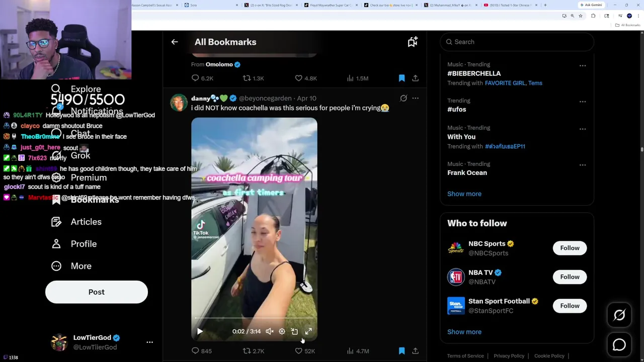
Task: Open Premium in the sidebar
Action: [79, 177]
